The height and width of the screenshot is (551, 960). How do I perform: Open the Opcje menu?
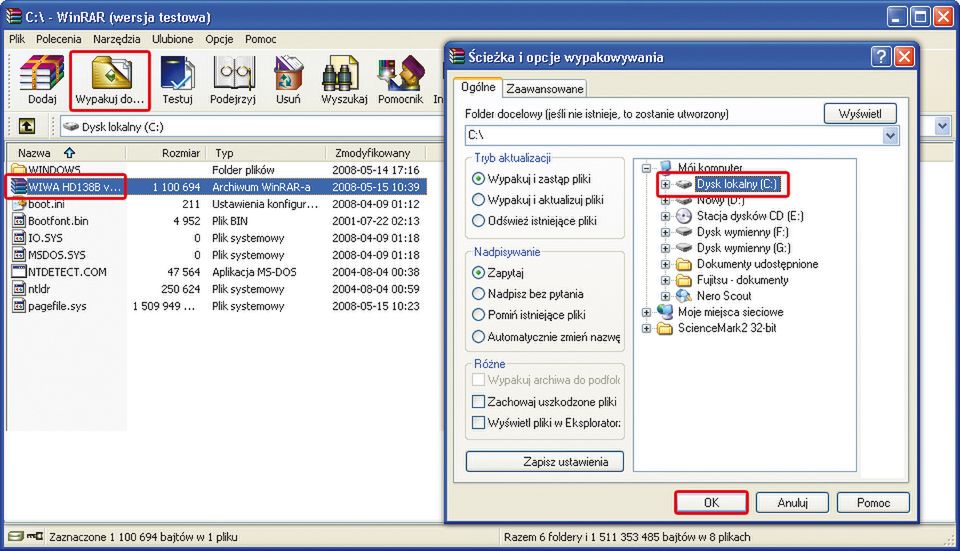coord(219,39)
